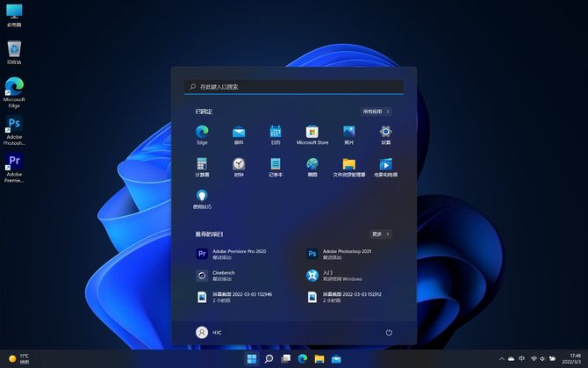This screenshot has height=368, width=588.
Task: Expand More recommended items
Action: pyautogui.click(x=379, y=235)
